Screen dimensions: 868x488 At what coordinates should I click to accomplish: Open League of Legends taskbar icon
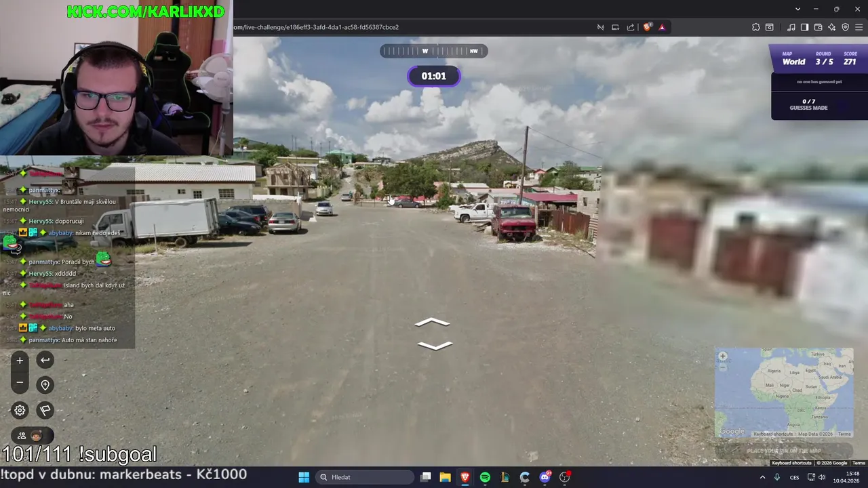(x=505, y=477)
